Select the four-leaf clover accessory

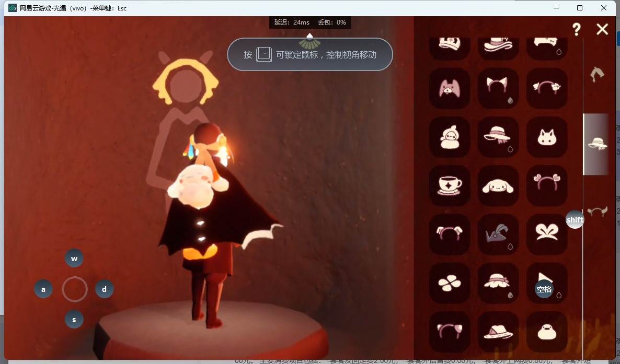pos(450,283)
